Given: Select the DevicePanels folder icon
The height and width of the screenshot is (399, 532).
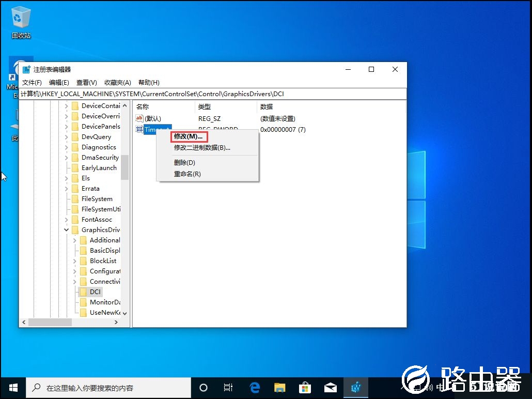Looking at the screenshot, I should pos(75,127).
